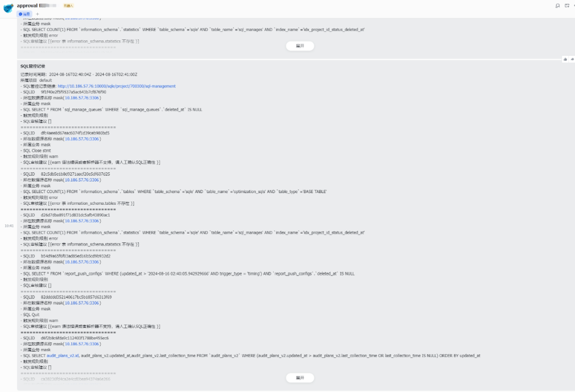Open the data source link under SQLID d6f2b8c6
This screenshot has width=575, height=392.
pos(82,344)
